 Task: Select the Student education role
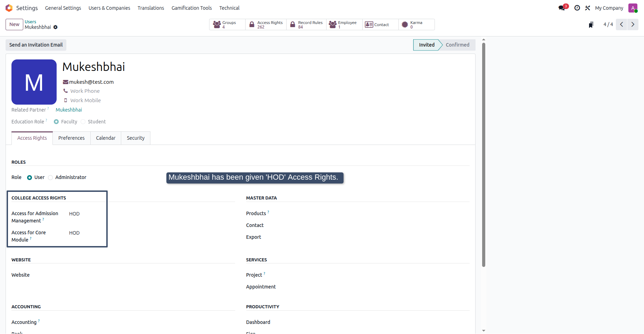(83, 122)
